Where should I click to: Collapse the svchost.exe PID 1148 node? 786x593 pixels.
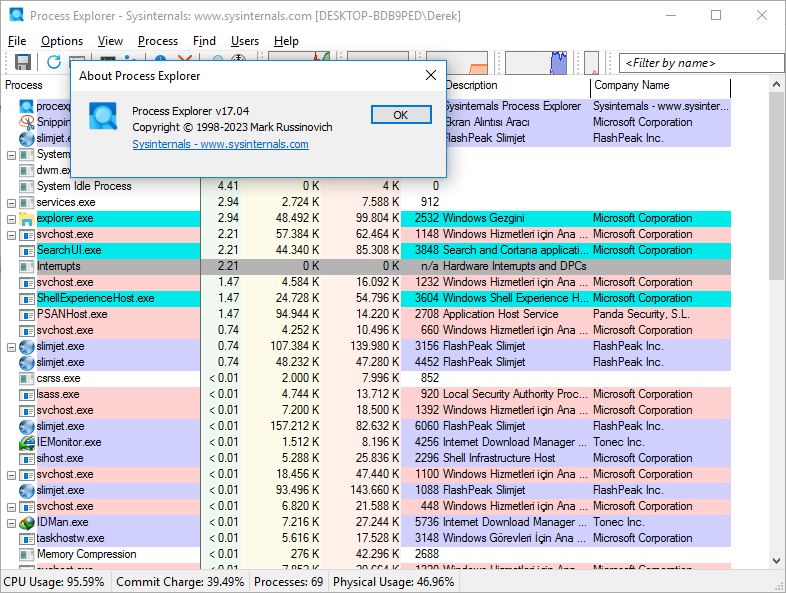[x=11, y=235]
